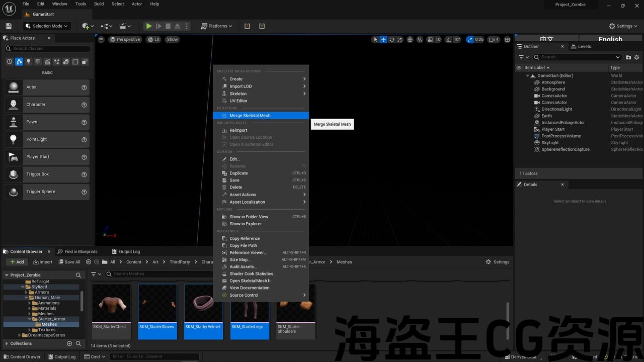
Task: Toggle rotation angle snapping icon
Action: pos(449,40)
